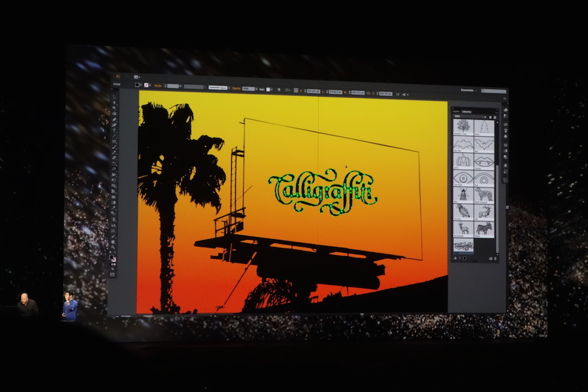Select the Vamp lips library graphic
Viewport: 588px width, 392px height.
coord(483,160)
